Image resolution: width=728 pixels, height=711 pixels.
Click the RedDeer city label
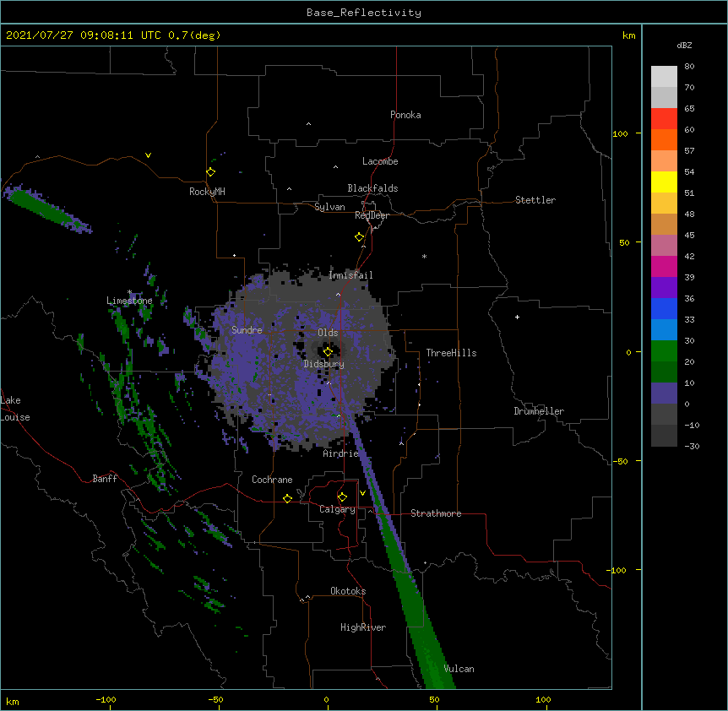[372, 215]
